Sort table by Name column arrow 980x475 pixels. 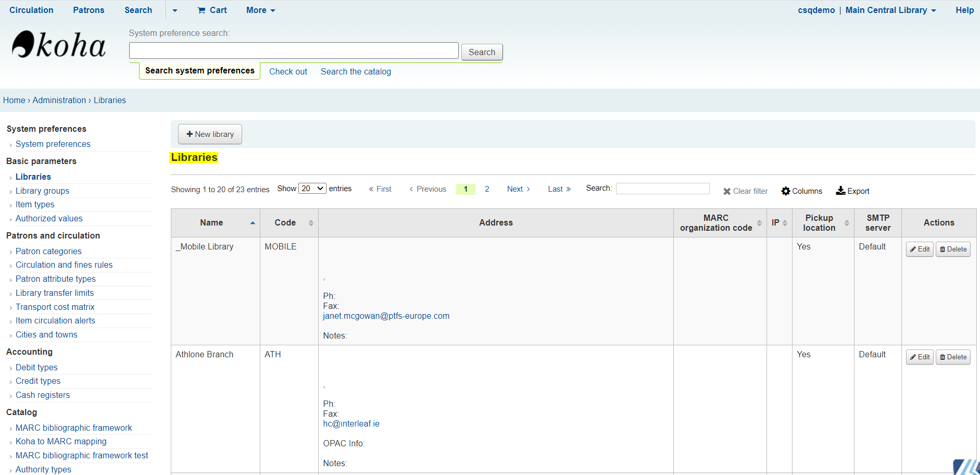(x=253, y=223)
